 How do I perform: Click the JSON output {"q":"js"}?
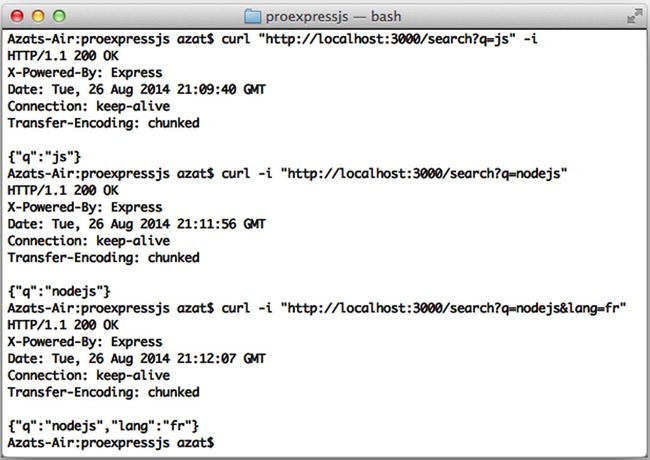44,157
